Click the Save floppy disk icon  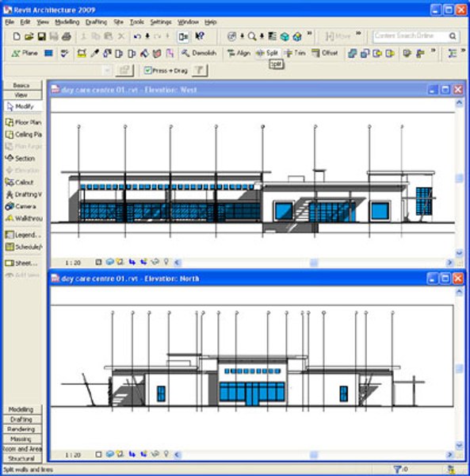(41, 36)
